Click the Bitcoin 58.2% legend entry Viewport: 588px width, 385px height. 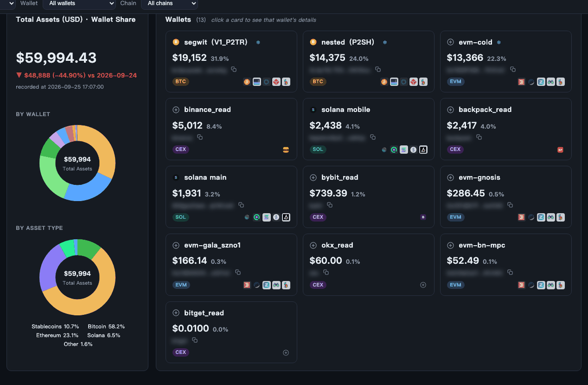pyautogui.click(x=106, y=327)
